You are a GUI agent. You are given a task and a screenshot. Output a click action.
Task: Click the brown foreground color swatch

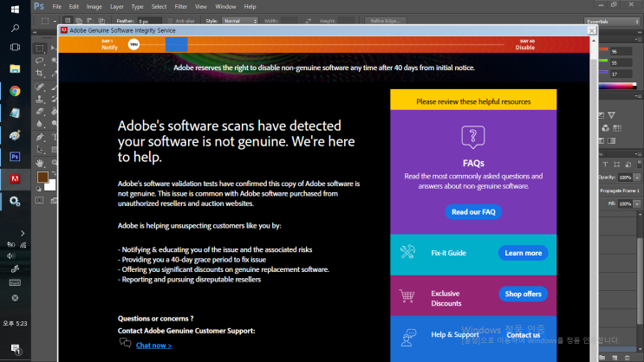pos(42,177)
